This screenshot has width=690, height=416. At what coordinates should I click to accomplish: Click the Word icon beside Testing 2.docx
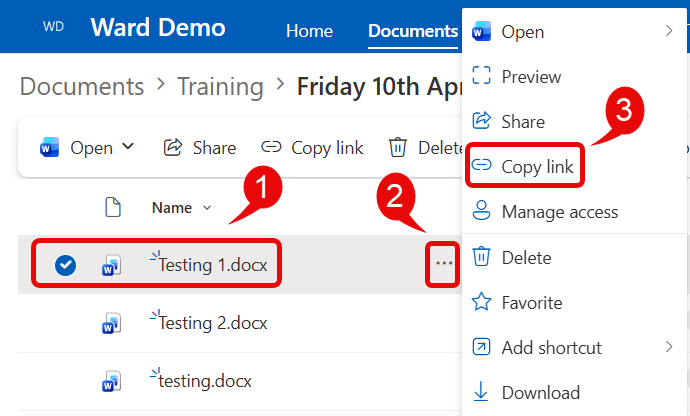pyautogui.click(x=111, y=323)
